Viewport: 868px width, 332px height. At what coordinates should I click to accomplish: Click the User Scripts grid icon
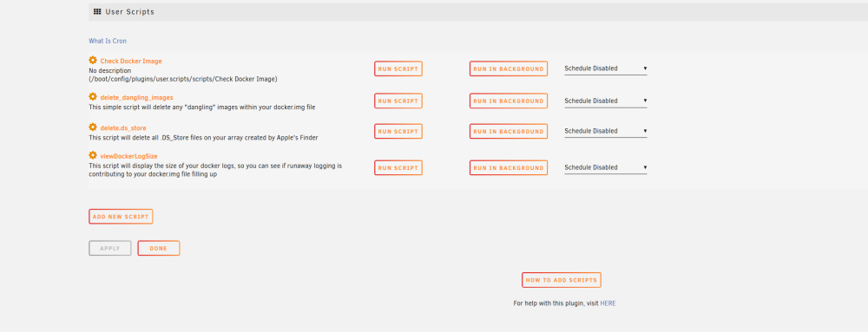(x=97, y=11)
